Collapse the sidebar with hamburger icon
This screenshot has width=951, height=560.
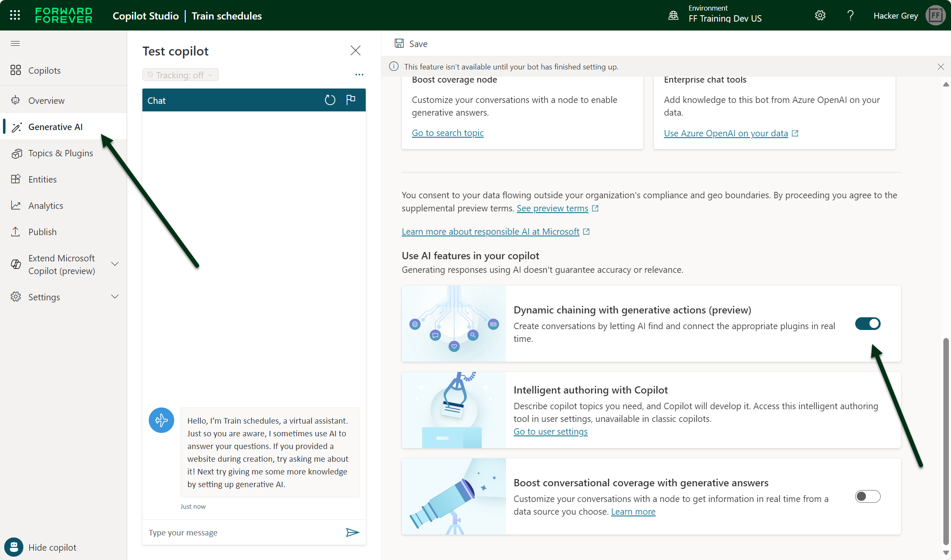15,43
